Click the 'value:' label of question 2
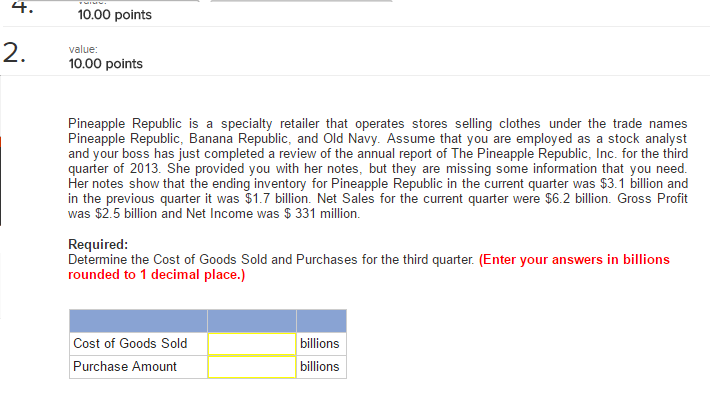This screenshot has width=710, height=410. 83,49
